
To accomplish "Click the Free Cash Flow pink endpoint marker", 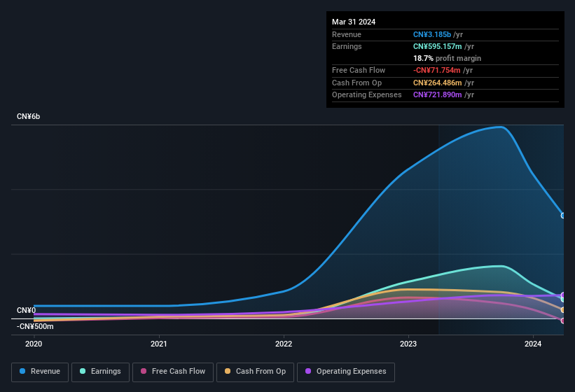I will click(563, 321).
